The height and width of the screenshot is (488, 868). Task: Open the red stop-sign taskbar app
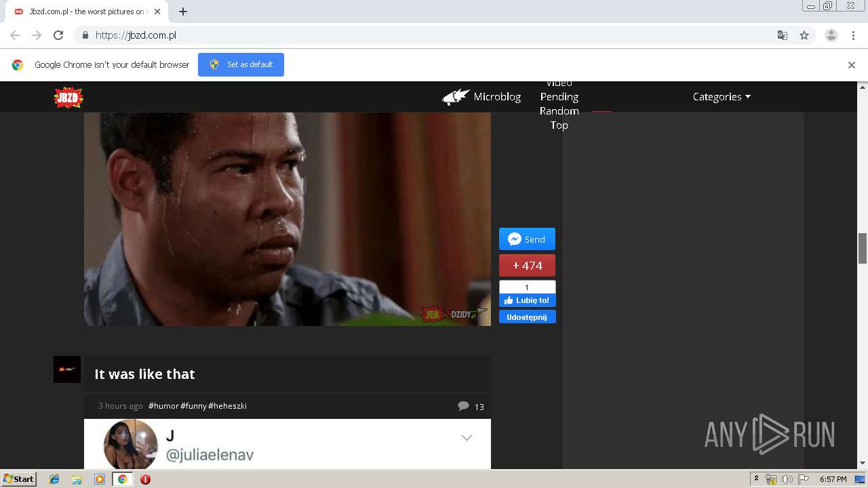tap(145, 479)
